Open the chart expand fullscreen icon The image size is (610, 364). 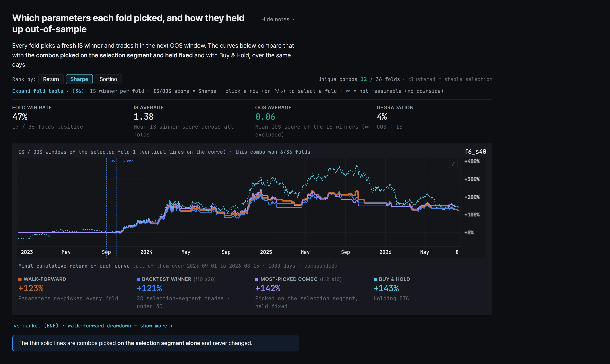click(453, 164)
